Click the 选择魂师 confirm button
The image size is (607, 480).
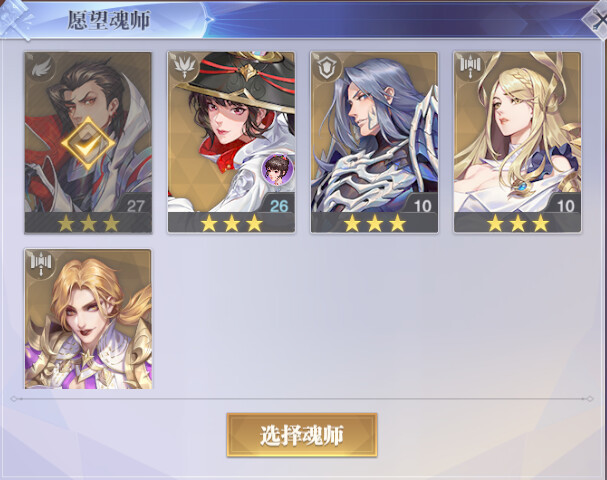(x=302, y=435)
